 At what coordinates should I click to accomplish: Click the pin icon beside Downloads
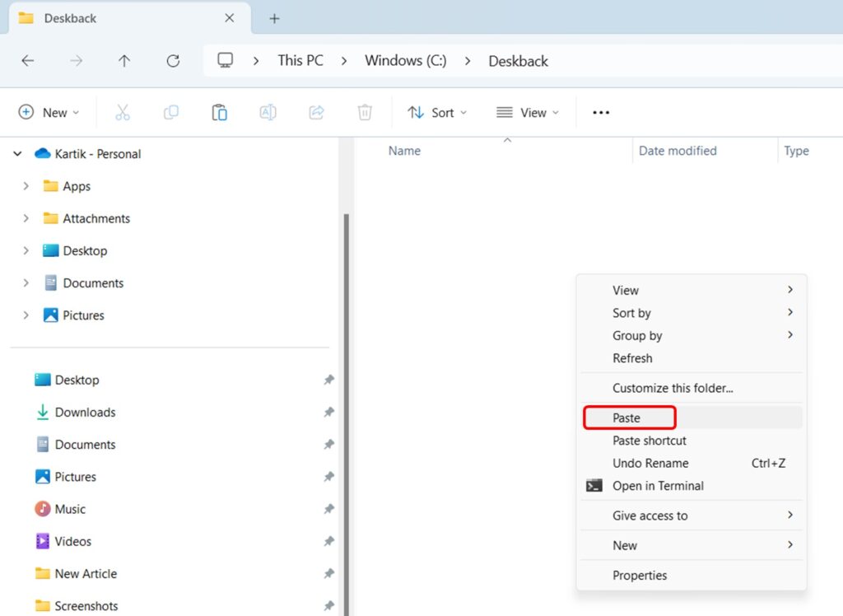(328, 412)
